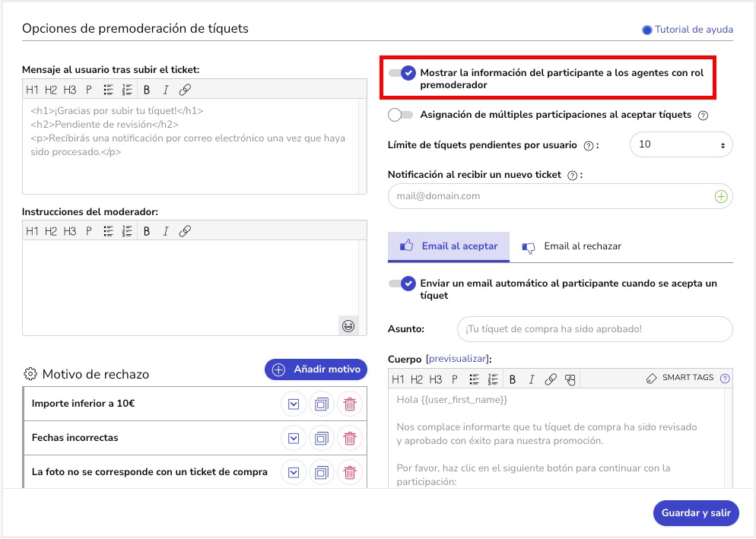Enable multiple participations assignment toggle
Screen dimensions: 756x539
[x=400, y=115]
